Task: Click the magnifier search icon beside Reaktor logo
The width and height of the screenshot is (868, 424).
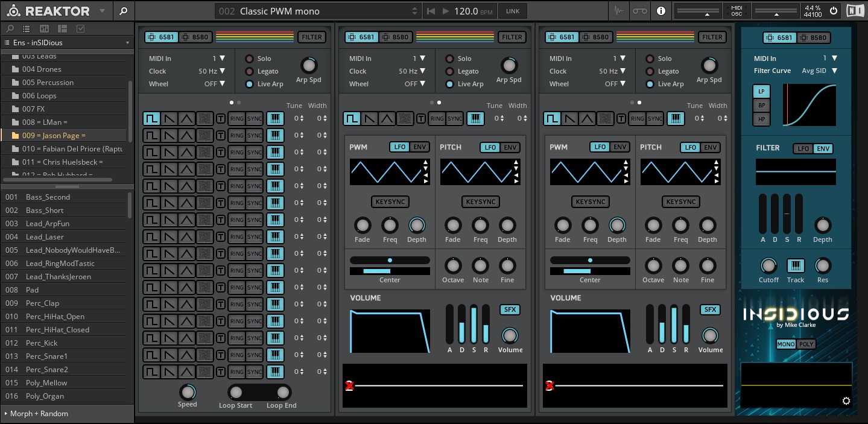Action: pyautogui.click(x=123, y=11)
